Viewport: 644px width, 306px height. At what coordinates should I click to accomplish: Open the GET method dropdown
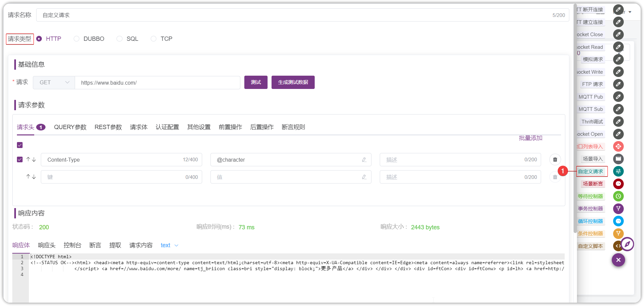[x=54, y=82]
